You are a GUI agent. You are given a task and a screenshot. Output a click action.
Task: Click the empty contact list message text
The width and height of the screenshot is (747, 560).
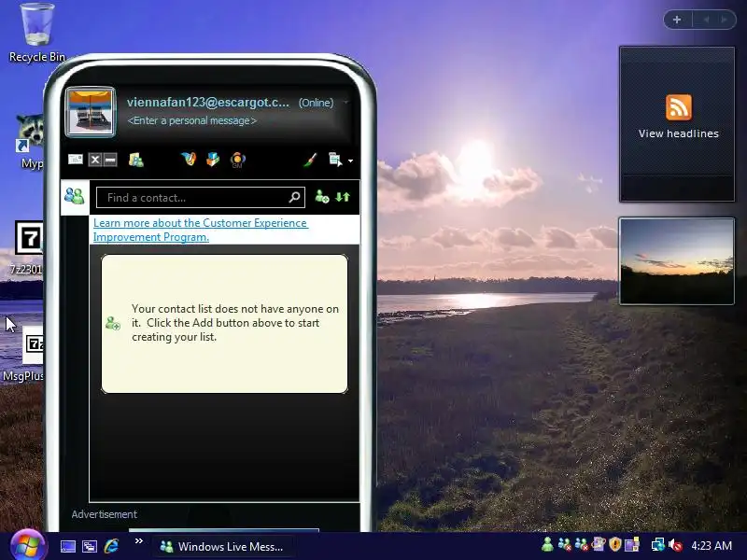tap(235, 323)
